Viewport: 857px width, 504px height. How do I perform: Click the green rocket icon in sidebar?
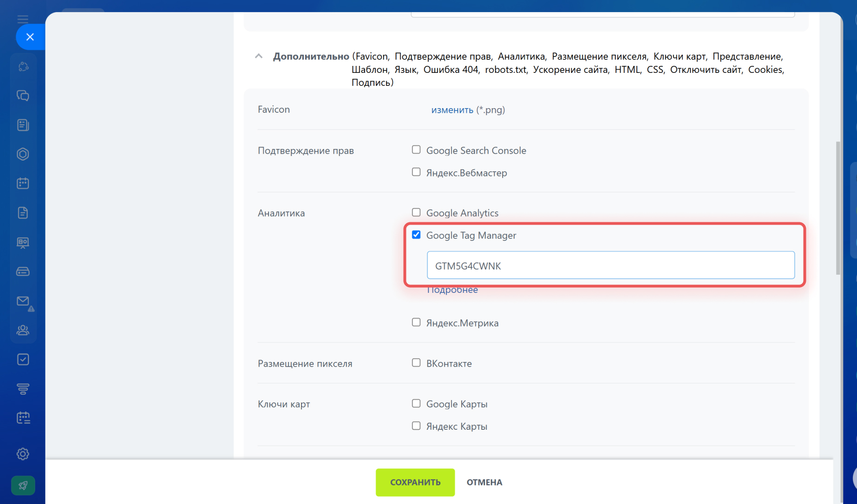coord(23,485)
